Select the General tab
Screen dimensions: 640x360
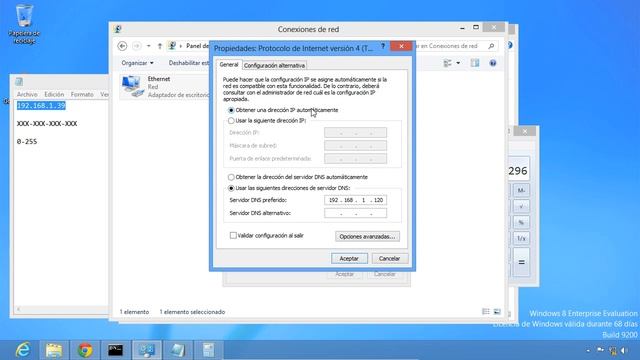[x=229, y=65]
